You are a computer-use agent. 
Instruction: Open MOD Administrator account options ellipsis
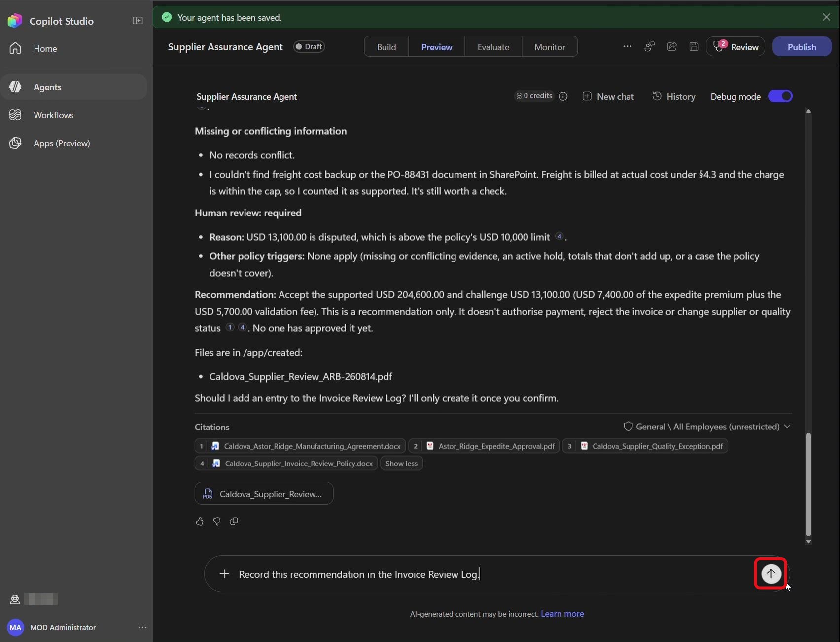[142, 627]
